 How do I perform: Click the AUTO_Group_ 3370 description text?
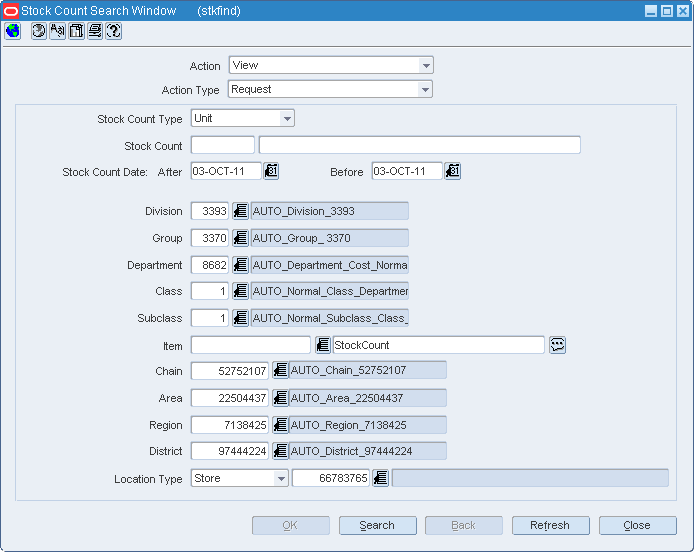point(301,238)
